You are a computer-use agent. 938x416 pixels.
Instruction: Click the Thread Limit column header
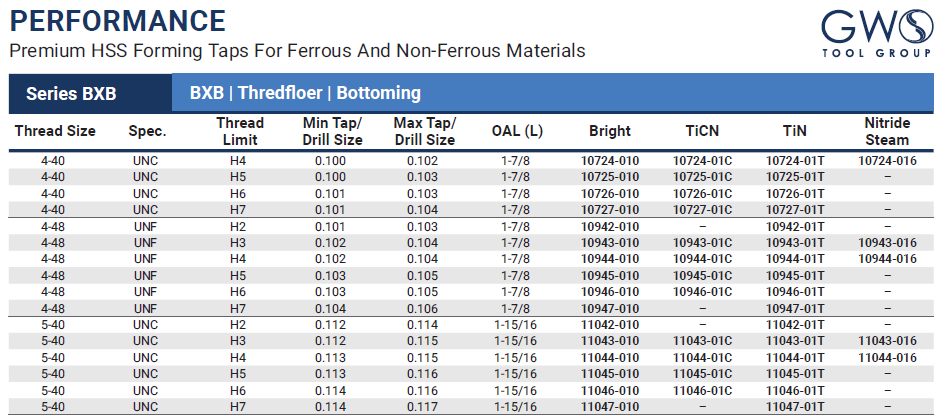[x=239, y=131]
